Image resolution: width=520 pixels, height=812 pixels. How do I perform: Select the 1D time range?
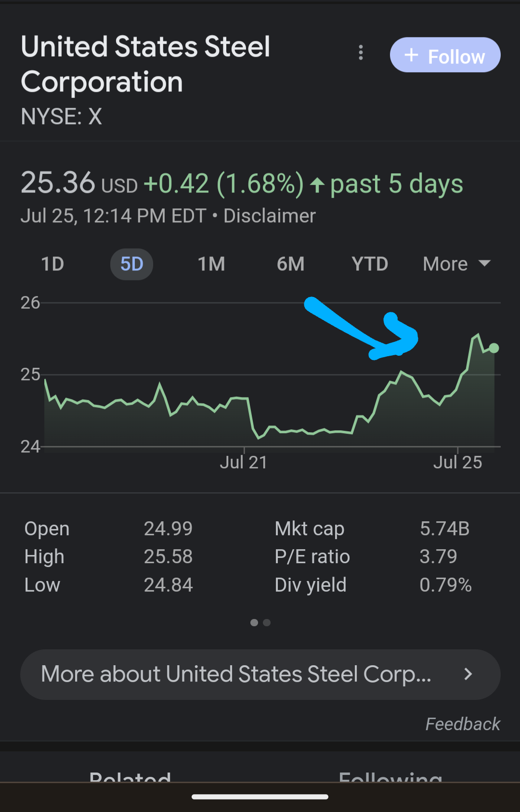point(52,264)
